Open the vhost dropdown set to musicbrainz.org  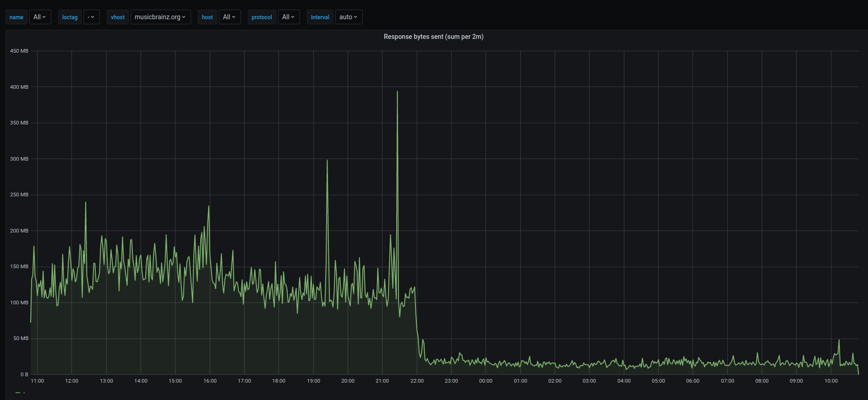click(160, 17)
